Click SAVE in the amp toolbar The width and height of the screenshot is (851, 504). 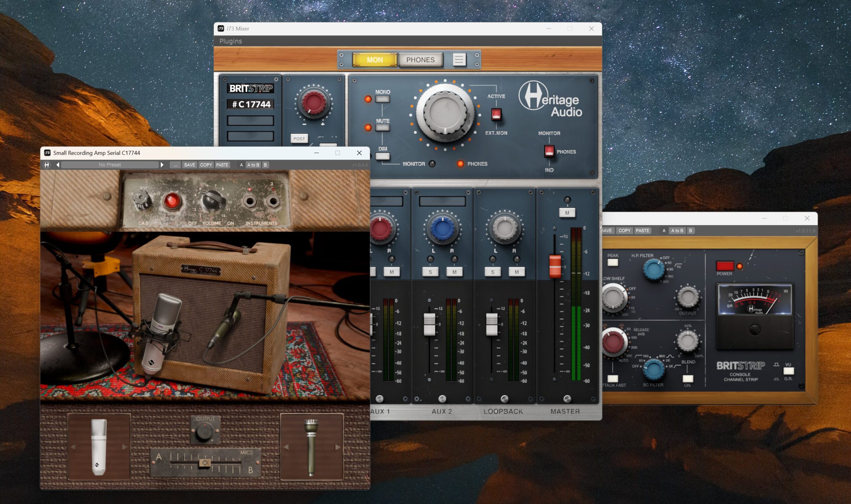click(189, 165)
